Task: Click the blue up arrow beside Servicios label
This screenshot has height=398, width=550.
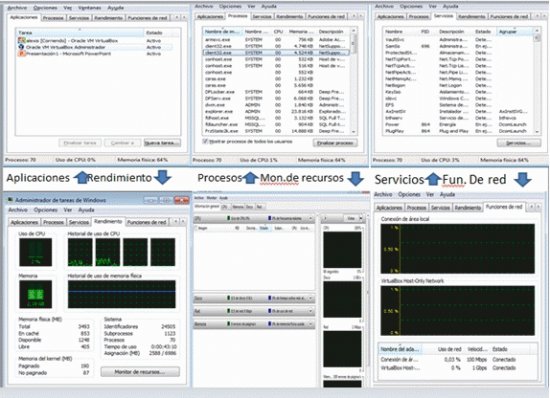Action: pyautogui.click(x=433, y=179)
